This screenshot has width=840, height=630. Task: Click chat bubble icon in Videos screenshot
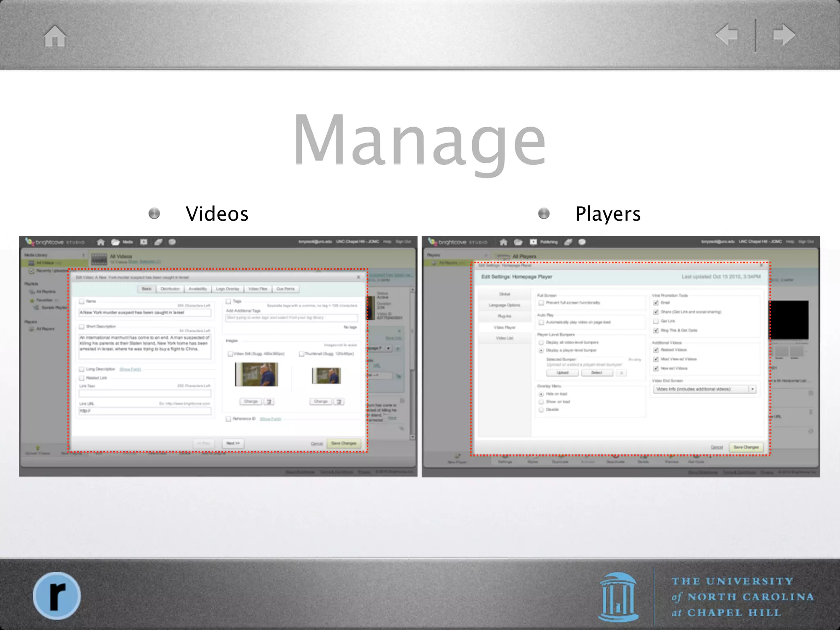point(172,242)
